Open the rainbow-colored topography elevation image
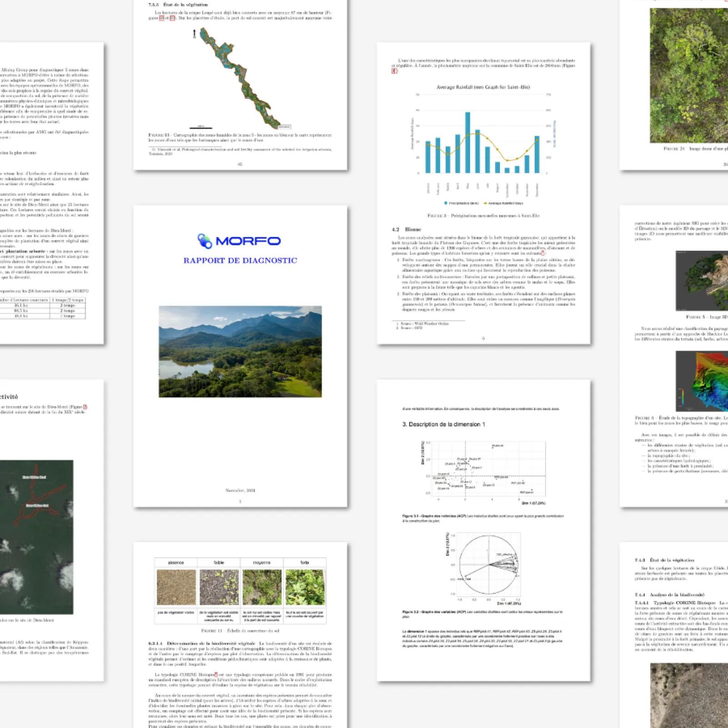The height and width of the screenshot is (728, 728). (x=702, y=381)
